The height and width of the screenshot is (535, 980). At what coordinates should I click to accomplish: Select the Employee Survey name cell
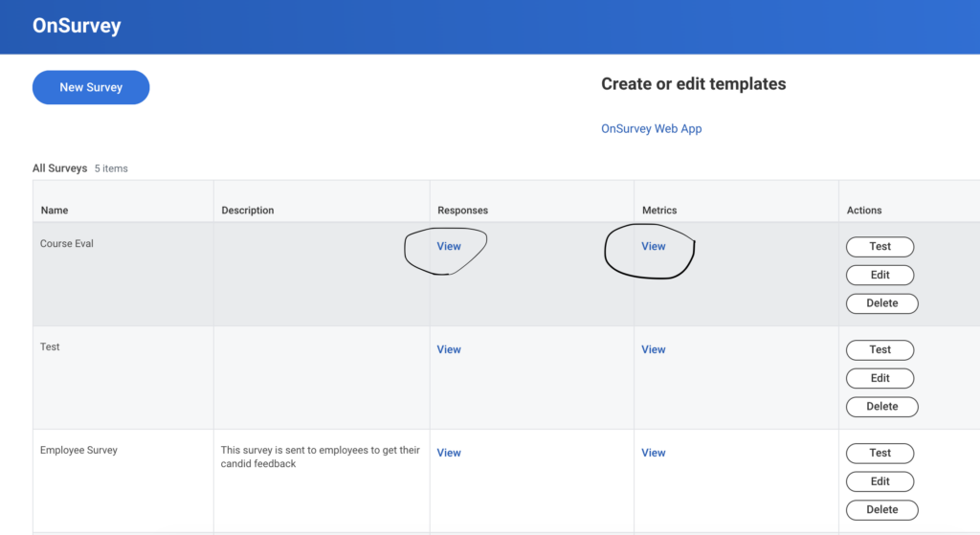click(78, 451)
